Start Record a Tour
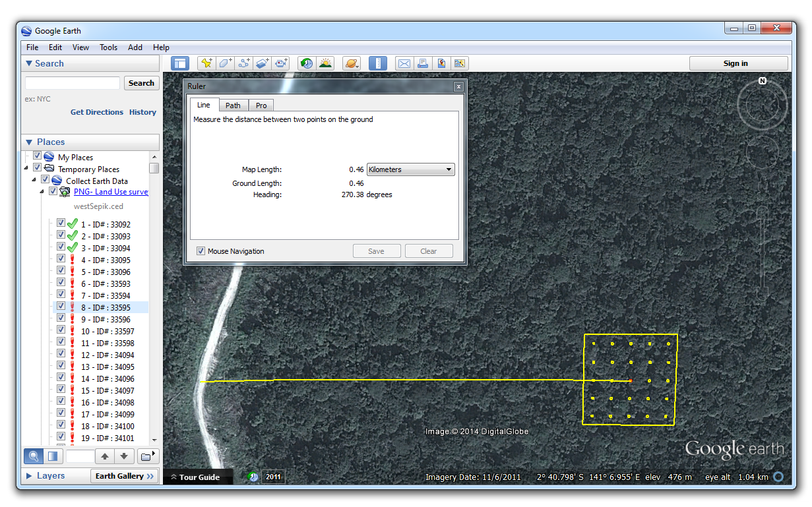812x507 pixels. click(280, 63)
